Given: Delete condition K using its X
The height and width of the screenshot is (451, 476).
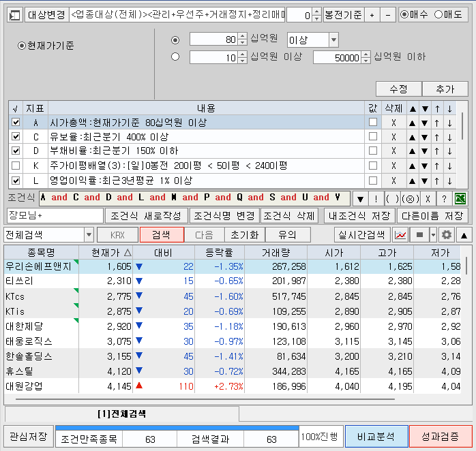Looking at the screenshot, I should [x=393, y=166].
